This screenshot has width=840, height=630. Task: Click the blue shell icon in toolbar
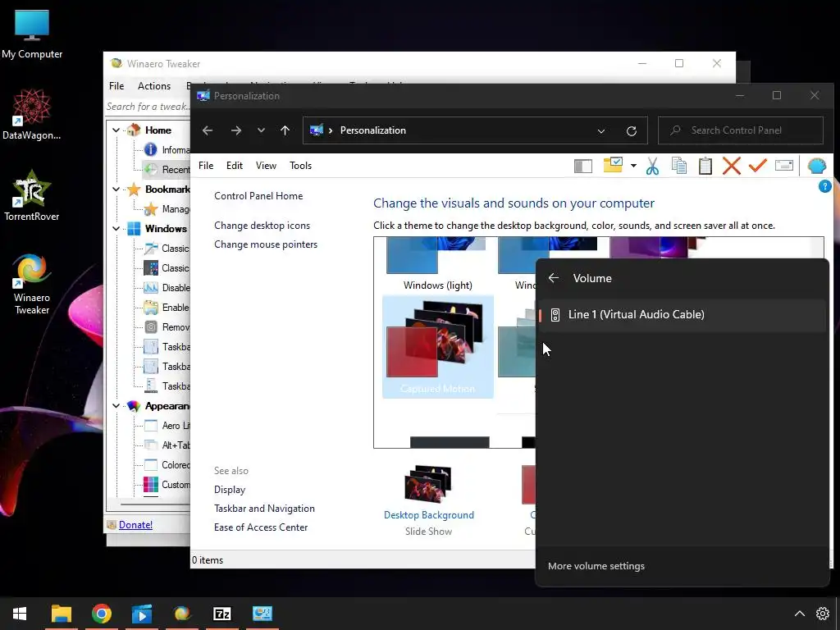click(x=816, y=166)
